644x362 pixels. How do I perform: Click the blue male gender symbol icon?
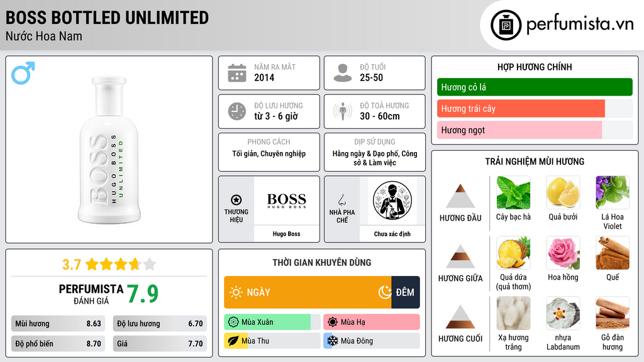click(x=23, y=73)
